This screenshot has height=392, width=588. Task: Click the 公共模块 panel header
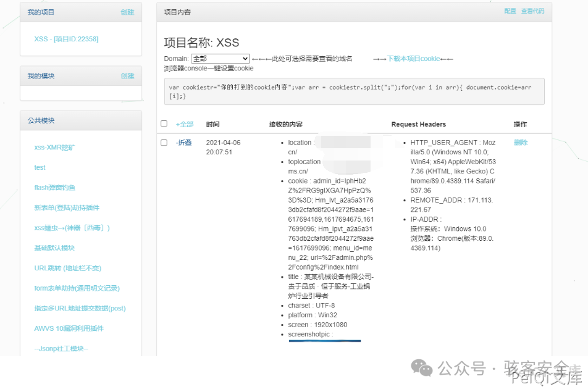81,120
